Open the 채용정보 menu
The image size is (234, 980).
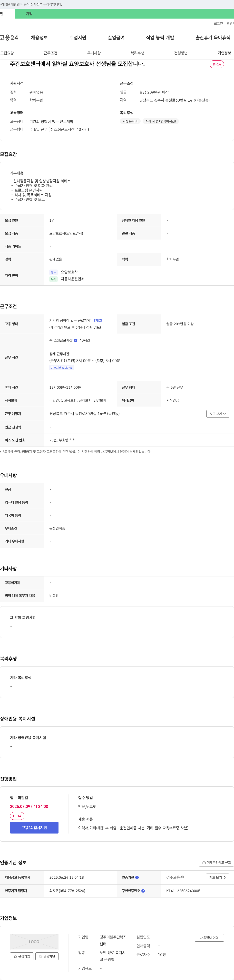pos(39,38)
